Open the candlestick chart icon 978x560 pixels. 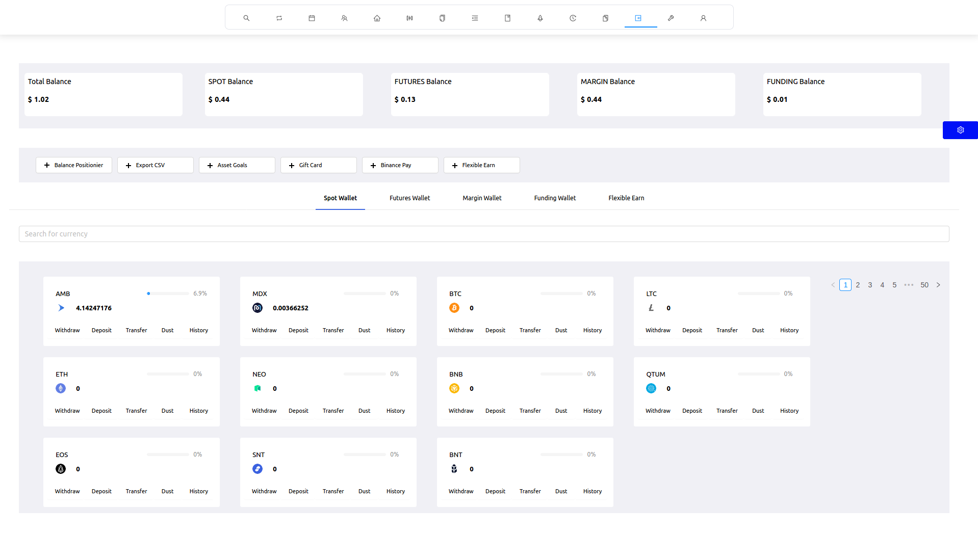pos(409,18)
